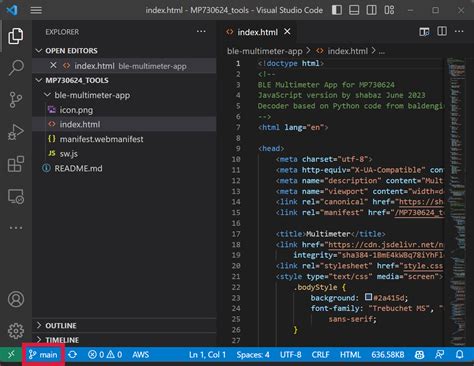This screenshot has height=366, width=474.
Task: Open the Run and Debug view
Action: pyautogui.click(x=16, y=132)
